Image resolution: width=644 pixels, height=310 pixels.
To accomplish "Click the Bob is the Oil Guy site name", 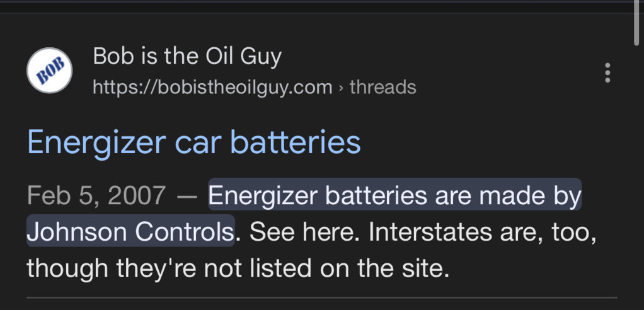I will point(187,56).
